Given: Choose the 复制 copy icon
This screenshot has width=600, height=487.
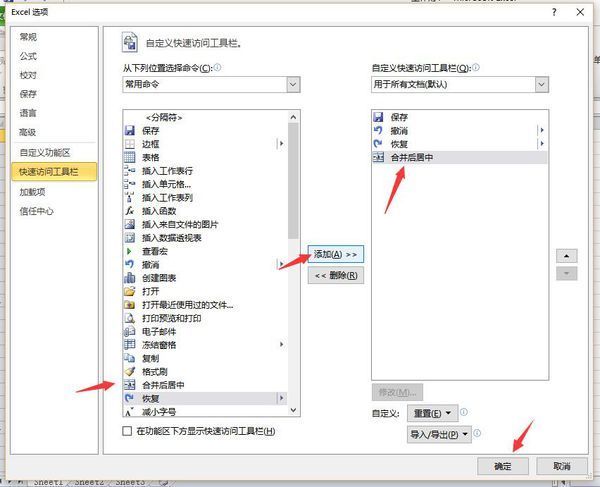Looking at the screenshot, I should pyautogui.click(x=130, y=358).
